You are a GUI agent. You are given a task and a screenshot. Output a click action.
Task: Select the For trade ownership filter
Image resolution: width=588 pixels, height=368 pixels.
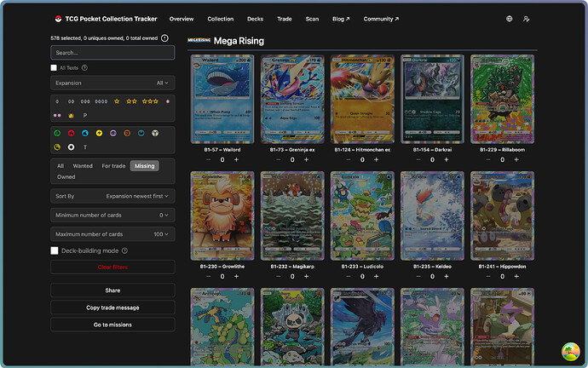pyautogui.click(x=113, y=165)
